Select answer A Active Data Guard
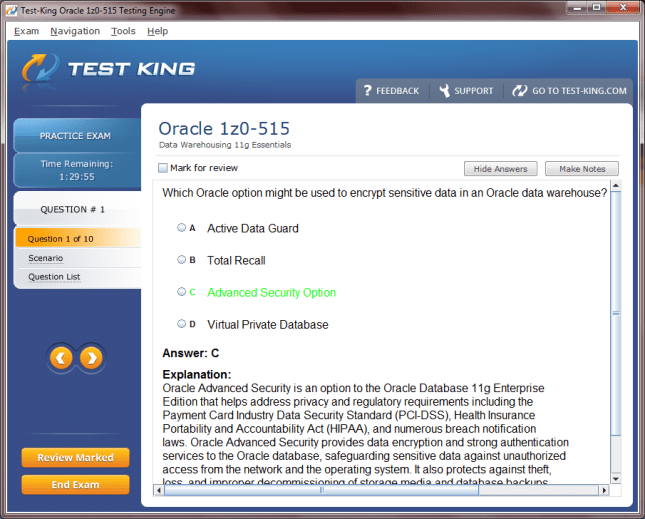 coord(181,227)
